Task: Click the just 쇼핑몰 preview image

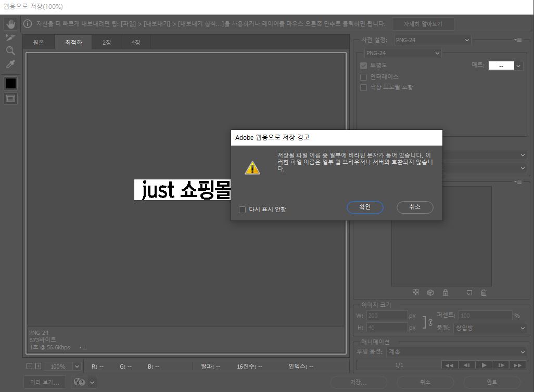Action: pyautogui.click(x=182, y=190)
